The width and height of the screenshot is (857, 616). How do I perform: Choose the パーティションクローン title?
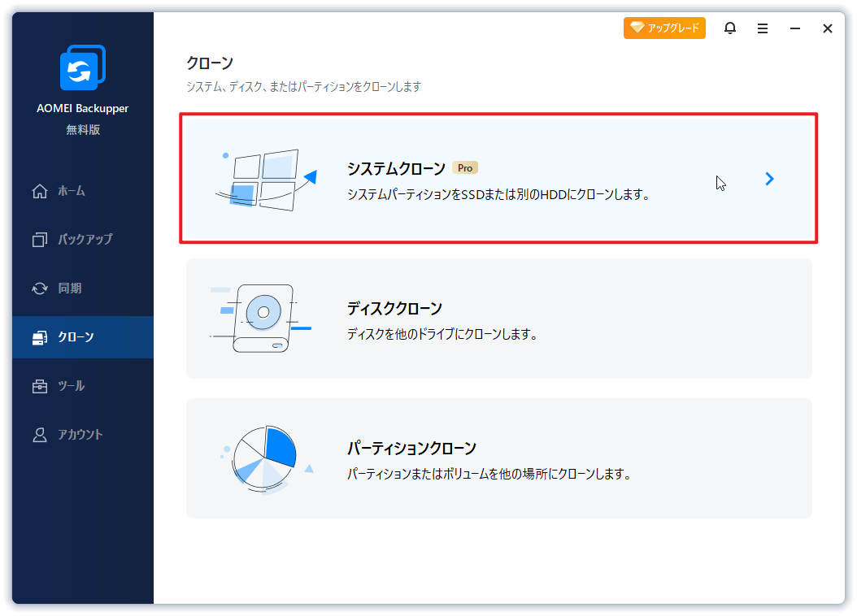[x=412, y=449]
